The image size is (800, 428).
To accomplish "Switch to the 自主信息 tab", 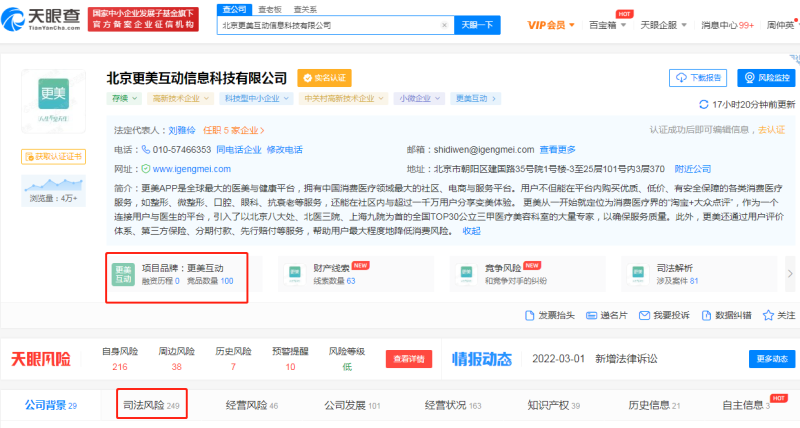I will [746, 406].
